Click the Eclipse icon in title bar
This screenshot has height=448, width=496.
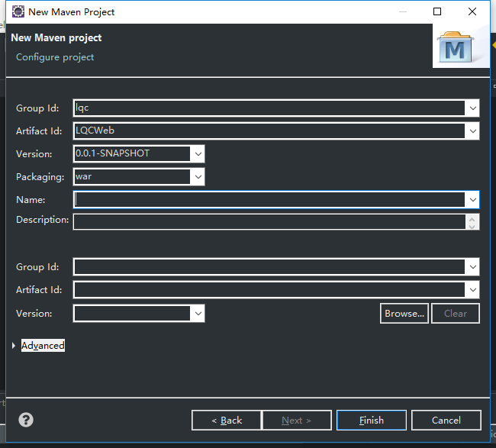pos(18,11)
